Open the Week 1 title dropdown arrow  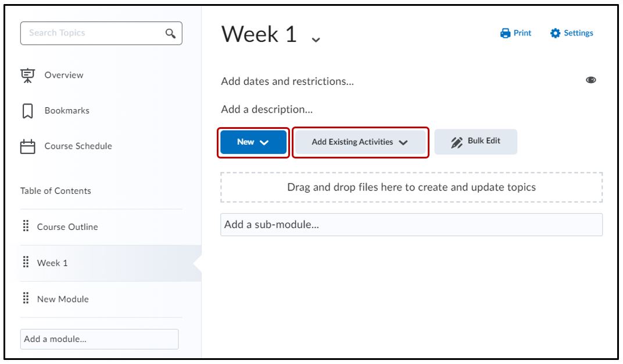click(x=316, y=39)
